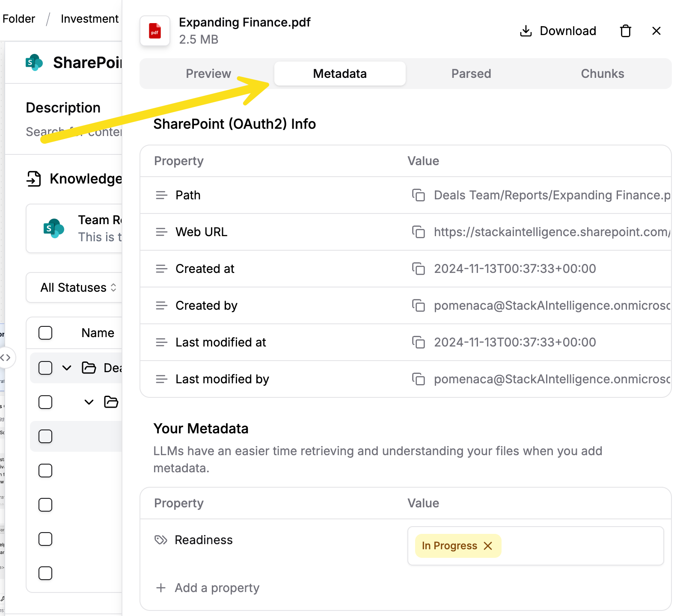
Task: Toggle the select-all checkbox beside Name
Action: (45, 333)
